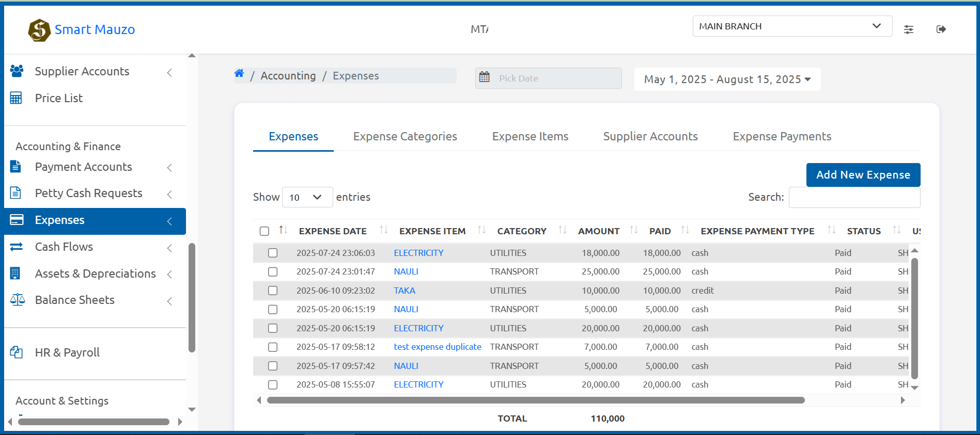Click table scroll-left arrow at bottom
Viewport: 980px width, 435px height.
tap(259, 400)
